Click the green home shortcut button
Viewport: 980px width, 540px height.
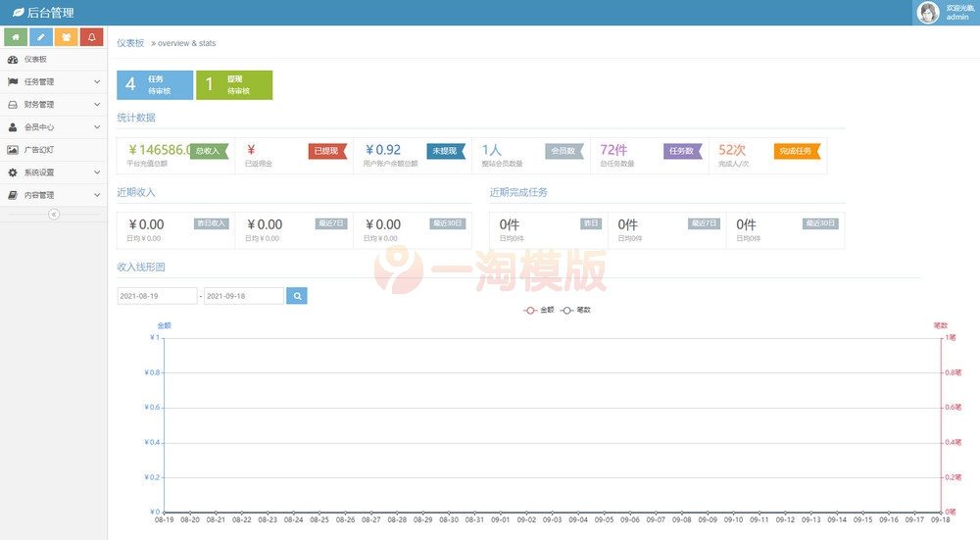(16, 37)
